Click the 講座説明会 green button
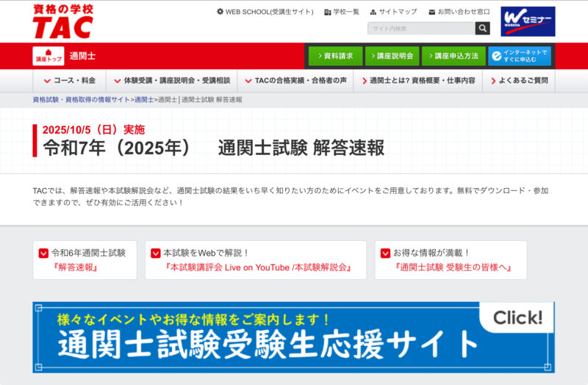 [x=392, y=56]
